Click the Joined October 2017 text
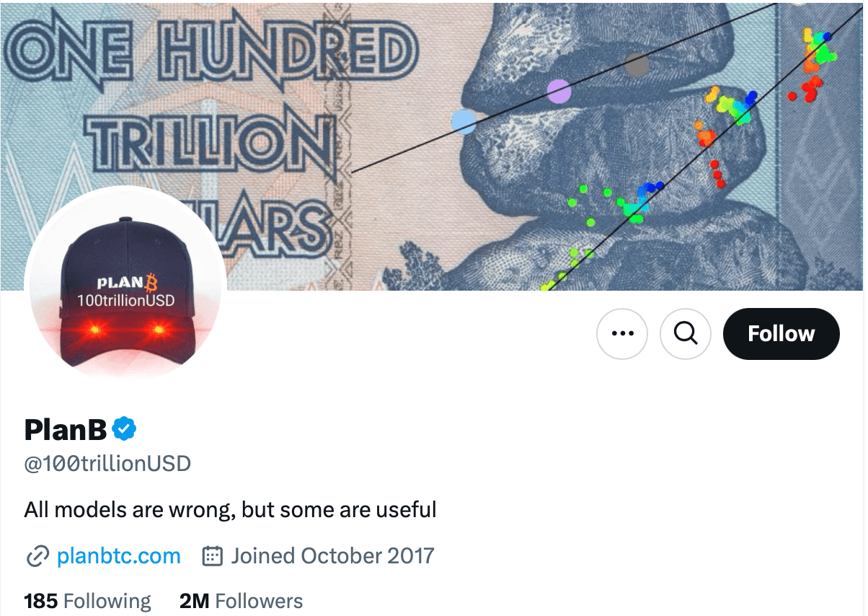Screen dimensions: 868x616 click(332, 556)
